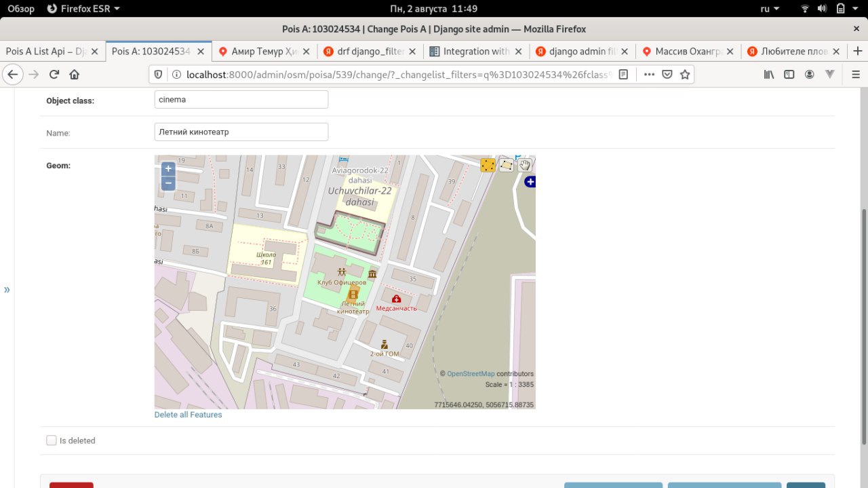The height and width of the screenshot is (488, 868).
Task: Open the page actions three-dots menu
Action: coord(649,74)
